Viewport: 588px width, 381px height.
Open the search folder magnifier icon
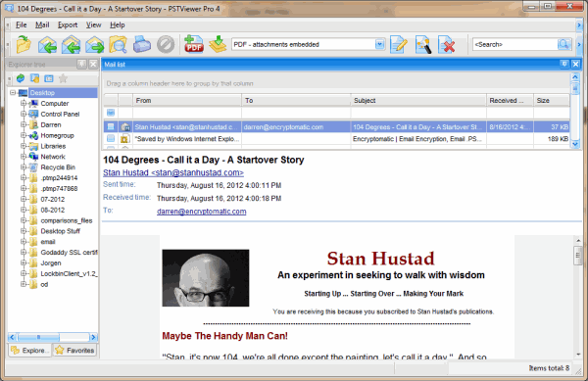[119, 45]
